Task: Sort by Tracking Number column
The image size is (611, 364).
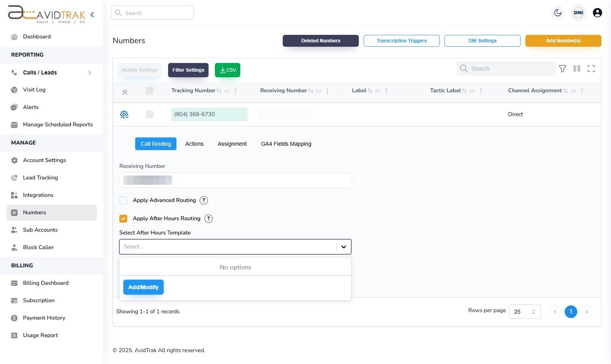Action: [x=219, y=91]
